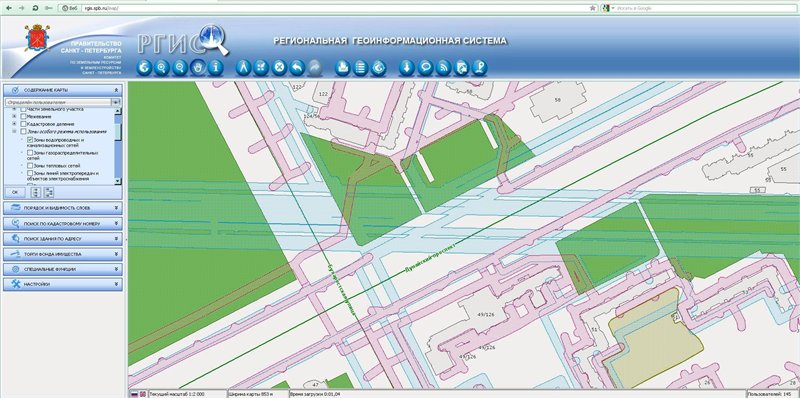
Task: Select the zoom in magnifier tool
Action: [x=161, y=68]
